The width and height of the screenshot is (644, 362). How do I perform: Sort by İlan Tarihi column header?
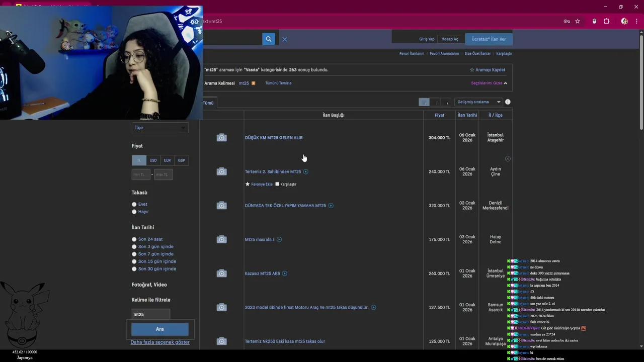[x=467, y=115]
